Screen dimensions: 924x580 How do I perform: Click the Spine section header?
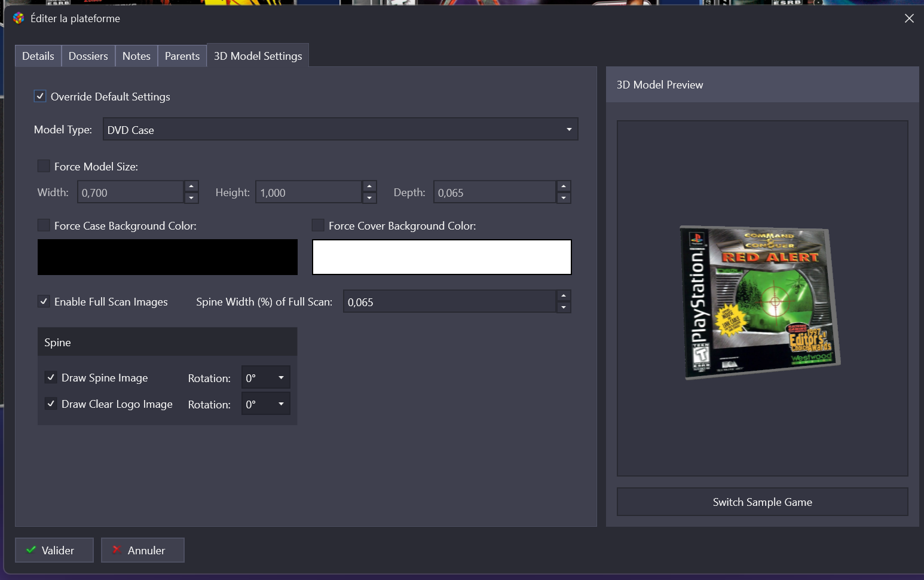tap(167, 342)
